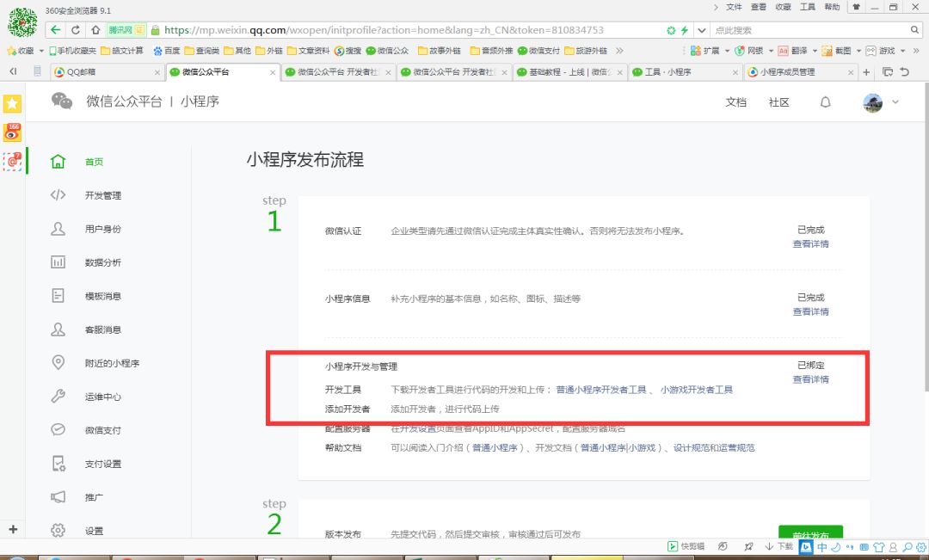The image size is (929, 560).
Task: Click the mail @ icon in left strip
Action: pyautogui.click(x=12, y=161)
